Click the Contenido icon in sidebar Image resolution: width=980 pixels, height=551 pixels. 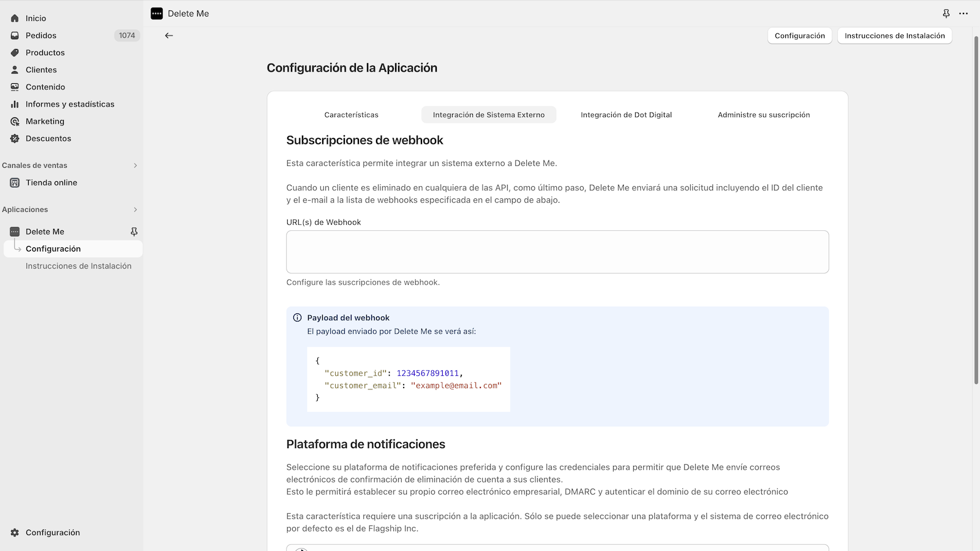click(15, 87)
